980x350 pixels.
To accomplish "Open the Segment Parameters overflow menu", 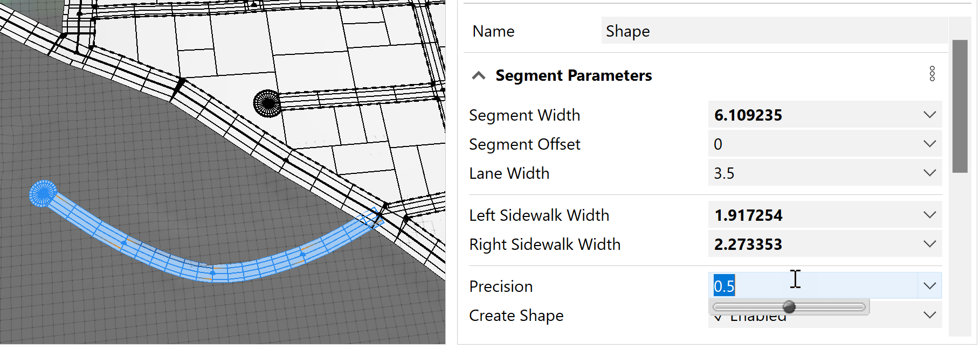I will pos(932,74).
